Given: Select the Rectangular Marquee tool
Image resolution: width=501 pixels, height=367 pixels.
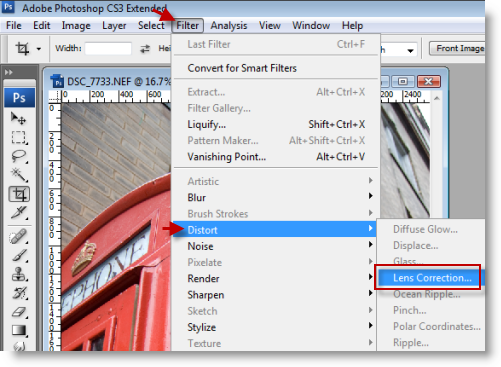Looking at the screenshot, I should [18, 137].
